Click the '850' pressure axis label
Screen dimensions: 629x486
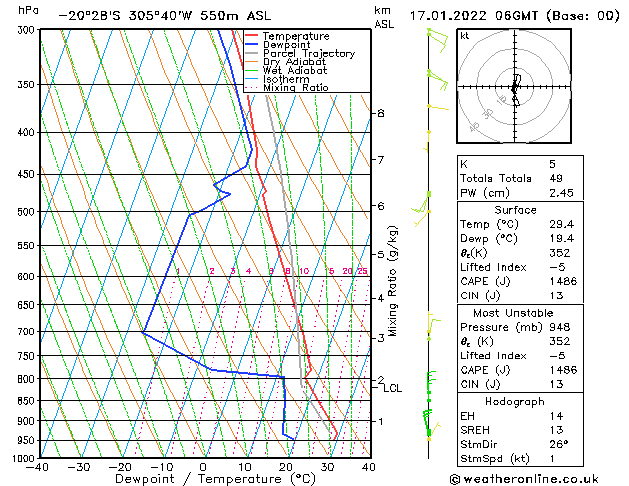coord(28,401)
